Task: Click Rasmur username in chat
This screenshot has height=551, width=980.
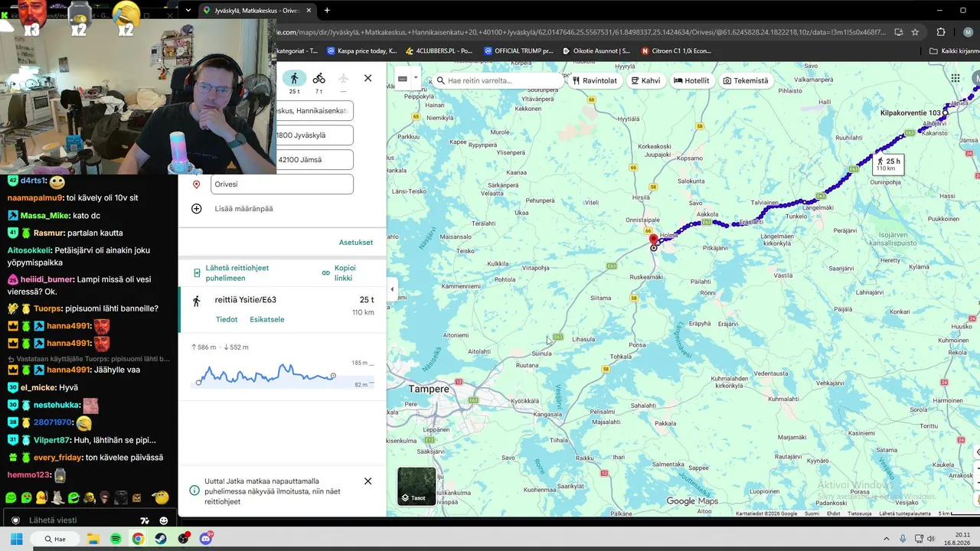Action: 47,233
